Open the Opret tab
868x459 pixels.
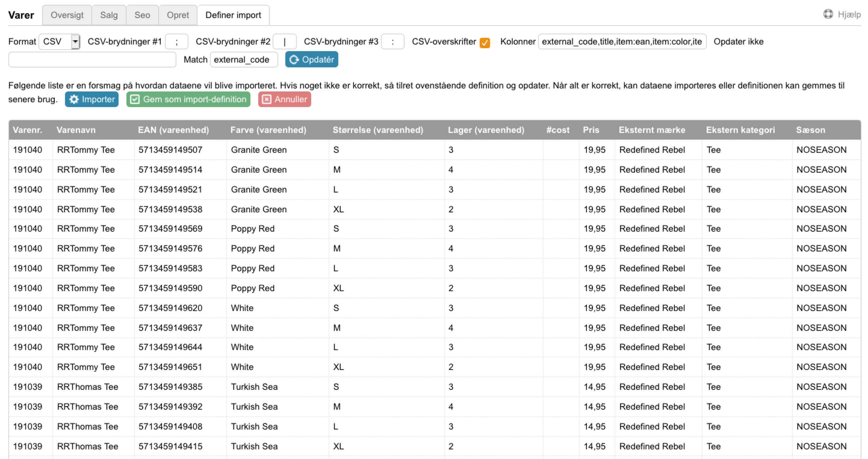click(178, 15)
